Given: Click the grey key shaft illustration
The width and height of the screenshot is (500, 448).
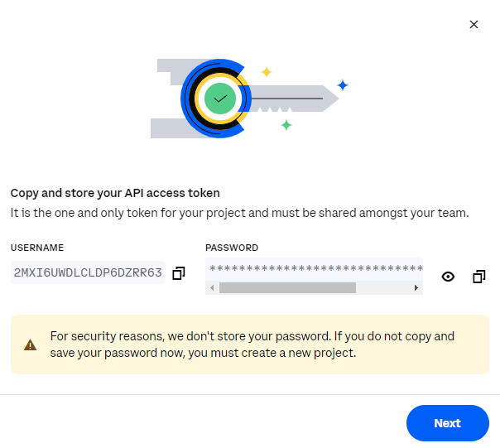Looking at the screenshot, I should pos(290,99).
